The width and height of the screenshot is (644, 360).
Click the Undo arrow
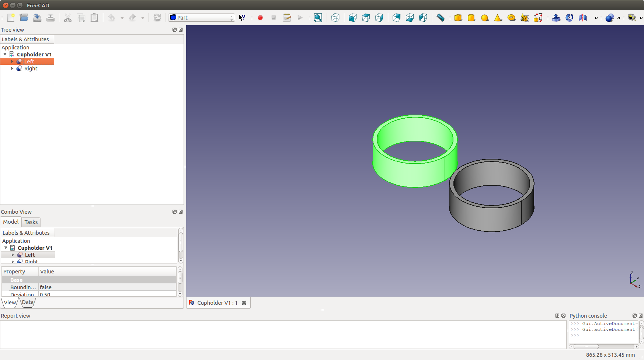tap(112, 18)
